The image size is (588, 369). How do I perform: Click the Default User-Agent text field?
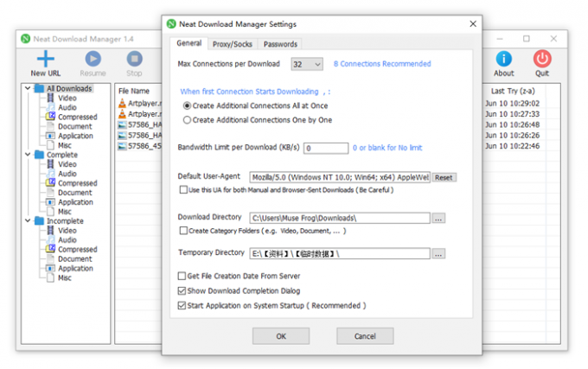tap(340, 177)
